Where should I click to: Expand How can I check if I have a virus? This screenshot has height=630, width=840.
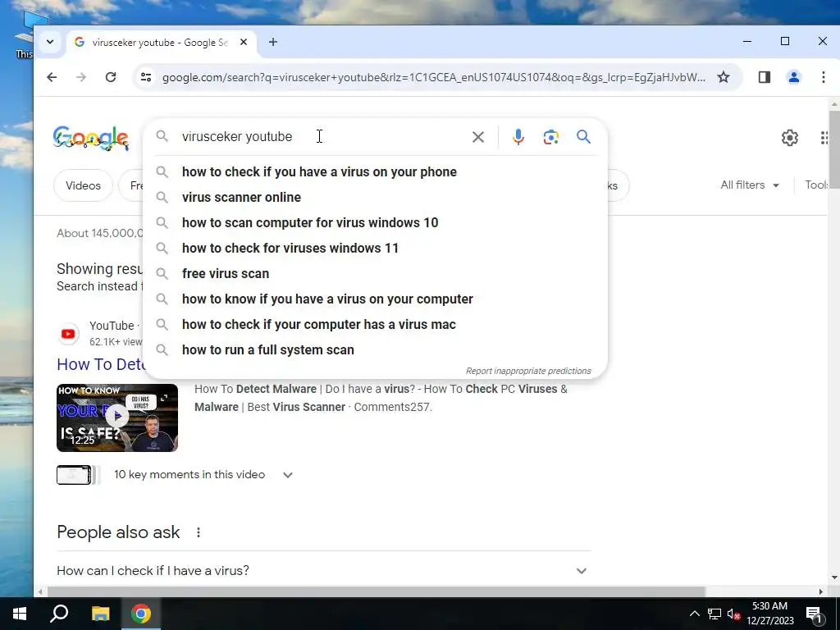[x=323, y=571]
